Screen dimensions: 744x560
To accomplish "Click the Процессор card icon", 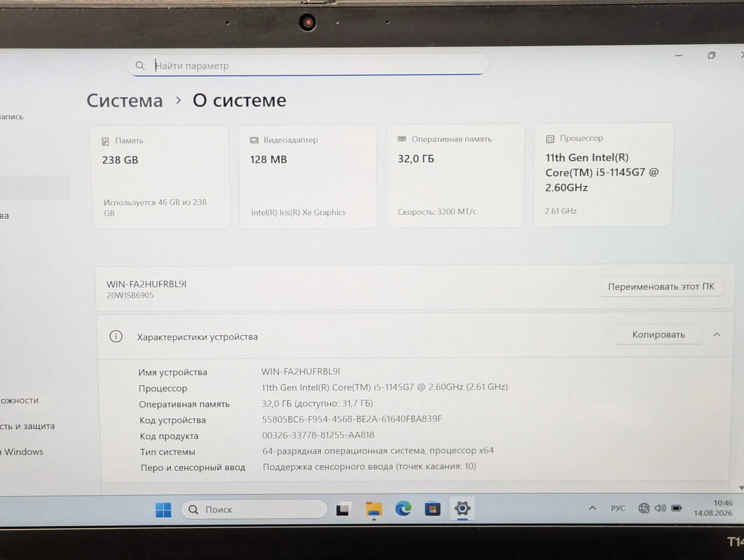I will click(550, 139).
